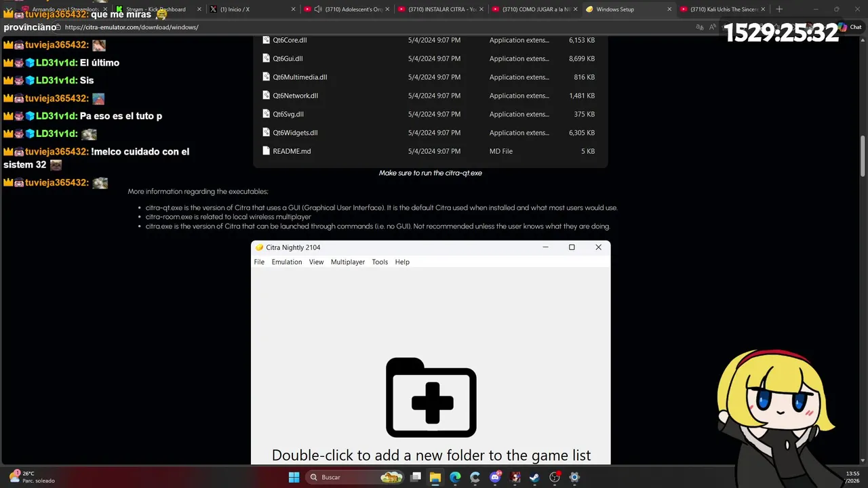The height and width of the screenshot is (488, 868).
Task: Switch to the Kali Uchis YouTube tab
Action: (722, 9)
